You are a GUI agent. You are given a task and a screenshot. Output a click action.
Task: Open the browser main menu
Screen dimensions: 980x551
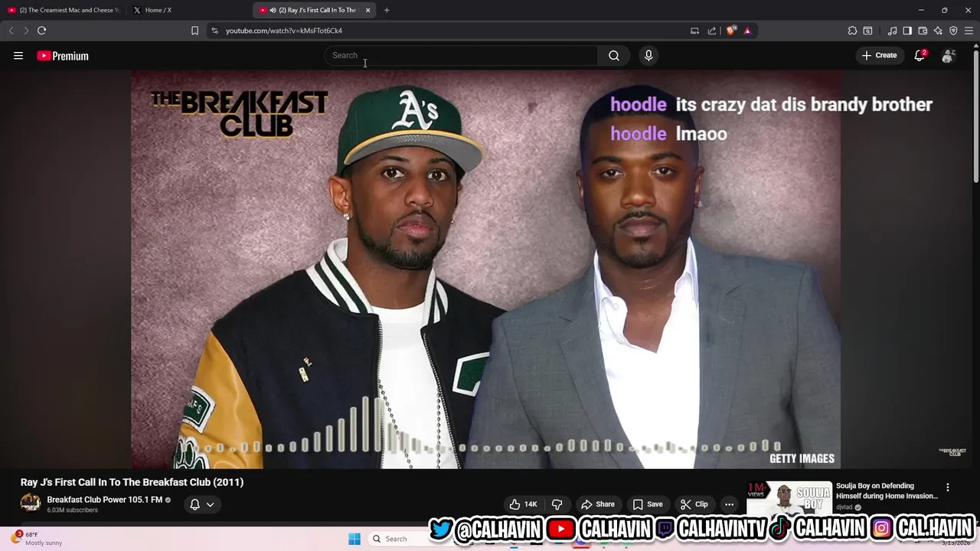969,31
